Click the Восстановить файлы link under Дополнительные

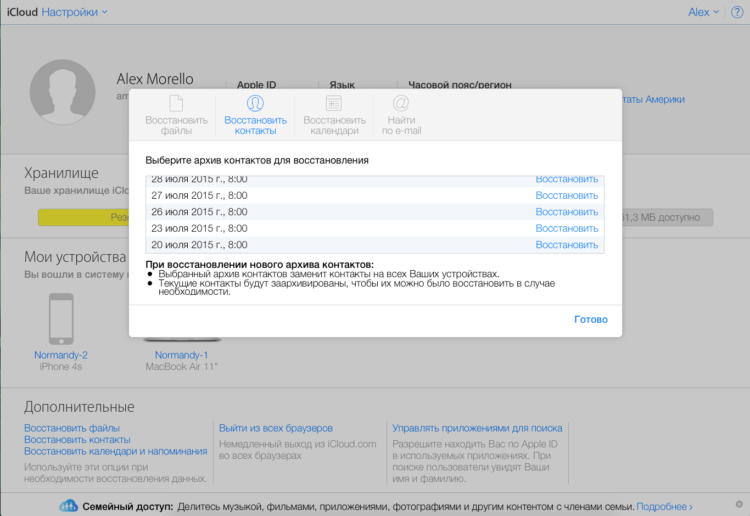(72, 428)
